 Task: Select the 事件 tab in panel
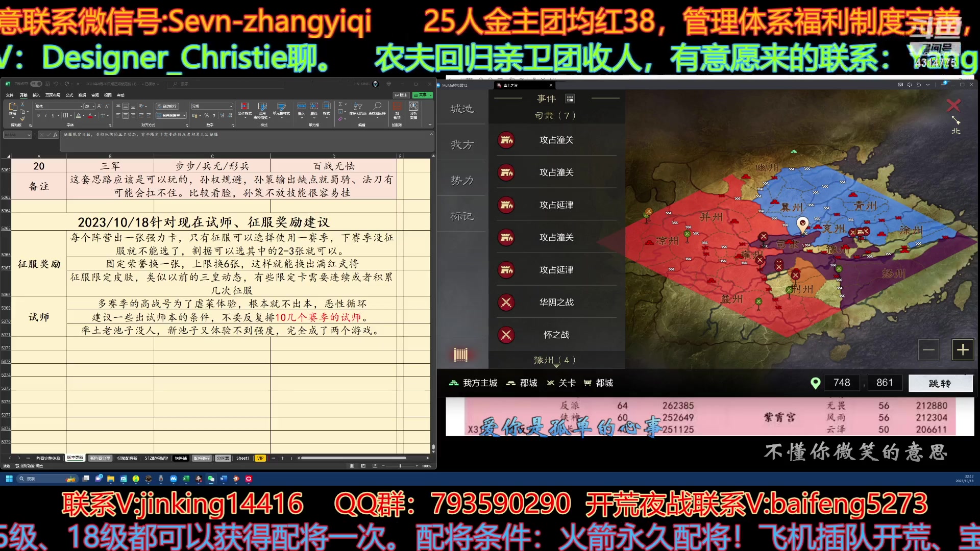click(x=545, y=98)
